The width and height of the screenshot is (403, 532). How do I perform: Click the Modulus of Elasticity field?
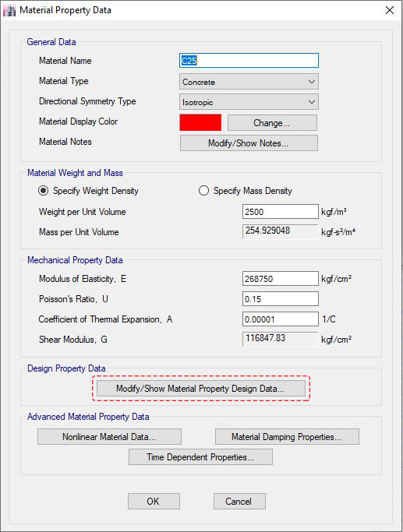click(281, 279)
